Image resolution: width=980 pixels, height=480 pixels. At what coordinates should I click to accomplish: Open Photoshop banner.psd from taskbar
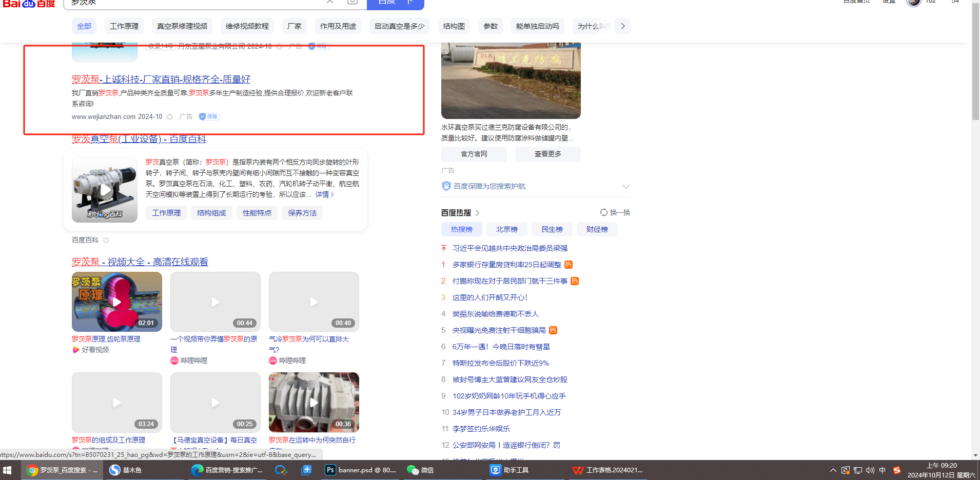[x=361, y=470]
